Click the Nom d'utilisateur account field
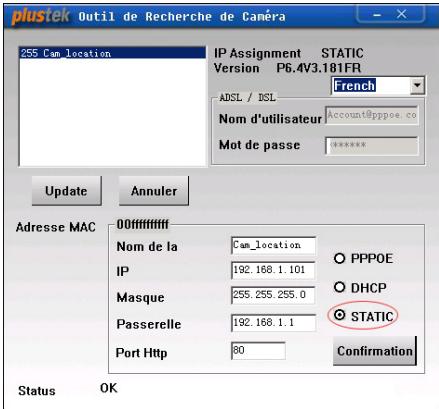 (x=372, y=115)
